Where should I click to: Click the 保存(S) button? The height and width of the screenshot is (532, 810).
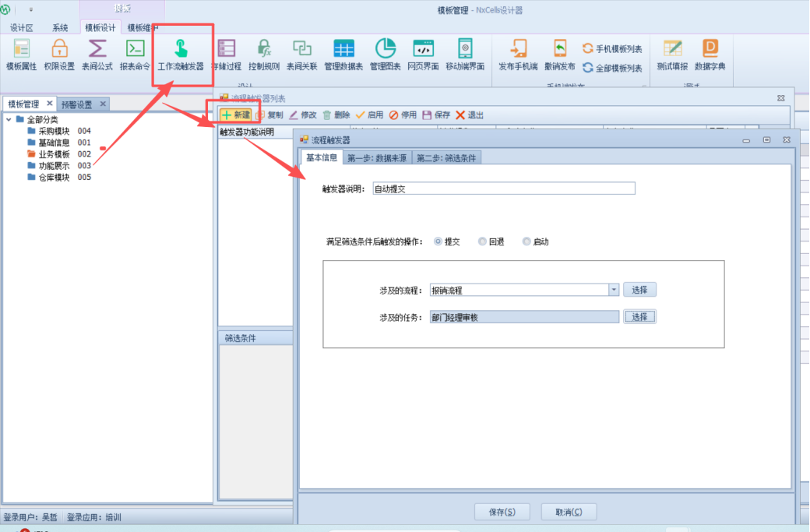pos(502,512)
